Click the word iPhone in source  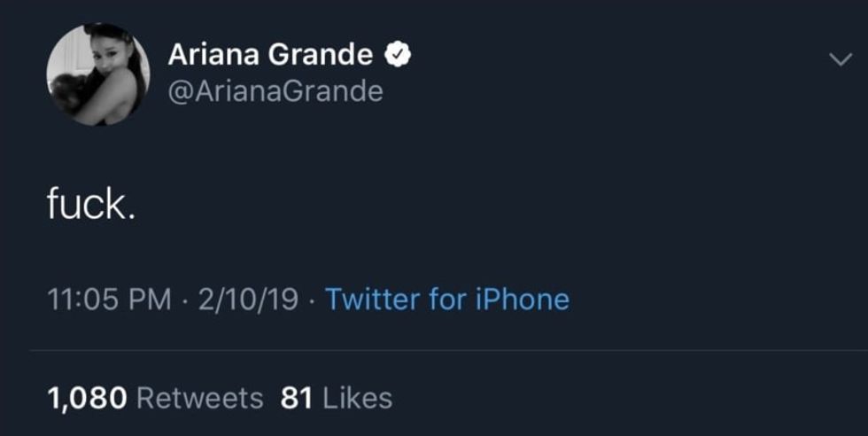[x=523, y=300]
